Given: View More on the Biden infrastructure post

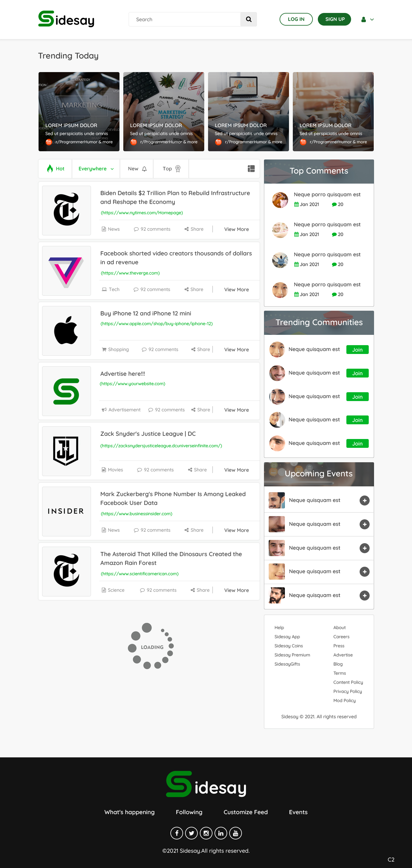Looking at the screenshot, I should tap(237, 229).
